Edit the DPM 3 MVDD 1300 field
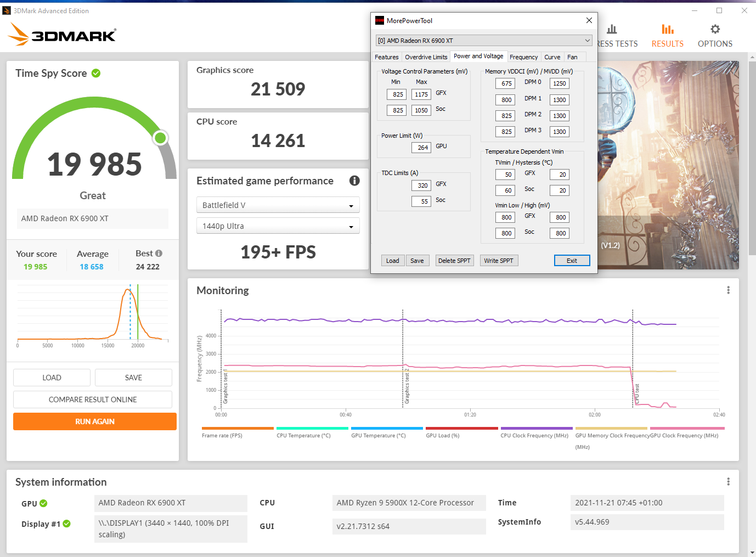Screen dimensions: 756x557 [x=560, y=132]
